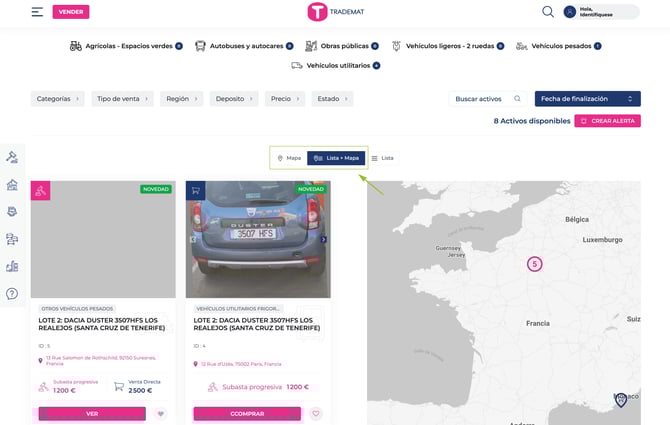Image resolution: width=670 pixels, height=425 pixels.
Task: Show previous photo with left arrow on Duster image
Action: [x=193, y=240]
